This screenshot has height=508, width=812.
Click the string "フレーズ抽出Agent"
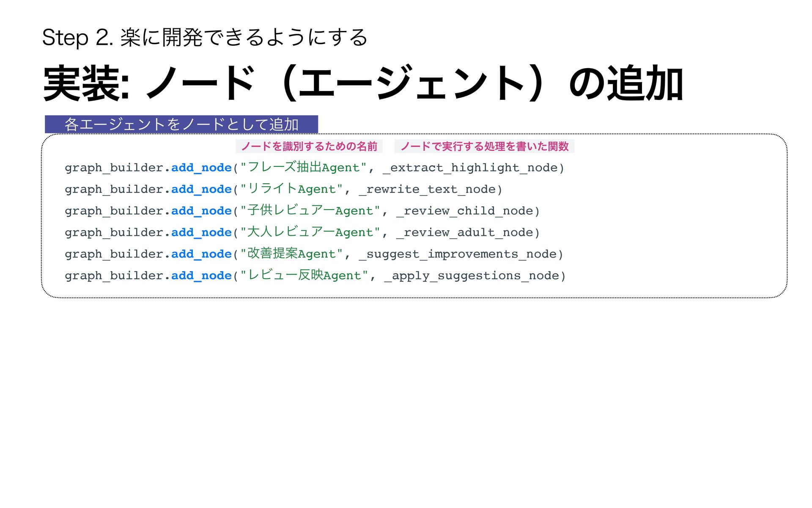pos(303,168)
